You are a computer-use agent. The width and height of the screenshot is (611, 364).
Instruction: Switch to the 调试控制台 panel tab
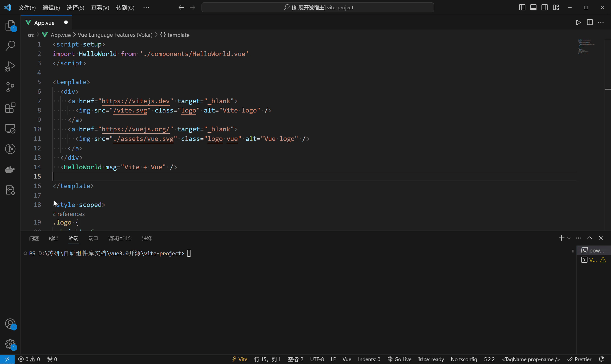point(120,238)
